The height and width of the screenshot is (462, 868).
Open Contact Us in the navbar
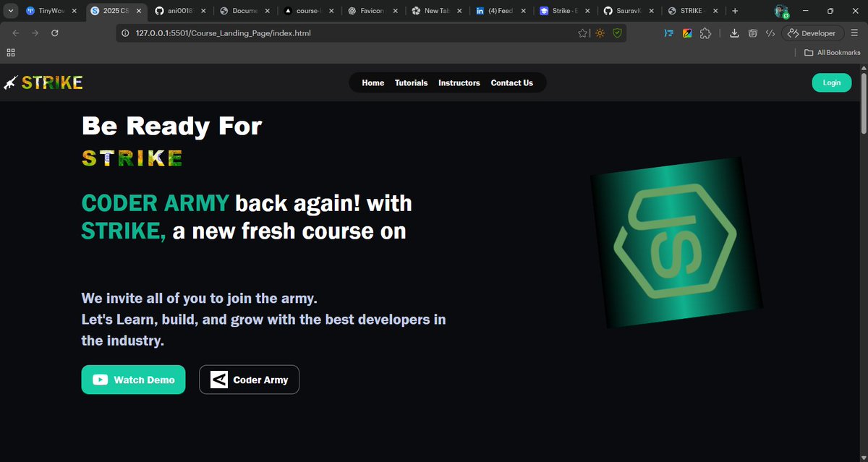pos(512,83)
